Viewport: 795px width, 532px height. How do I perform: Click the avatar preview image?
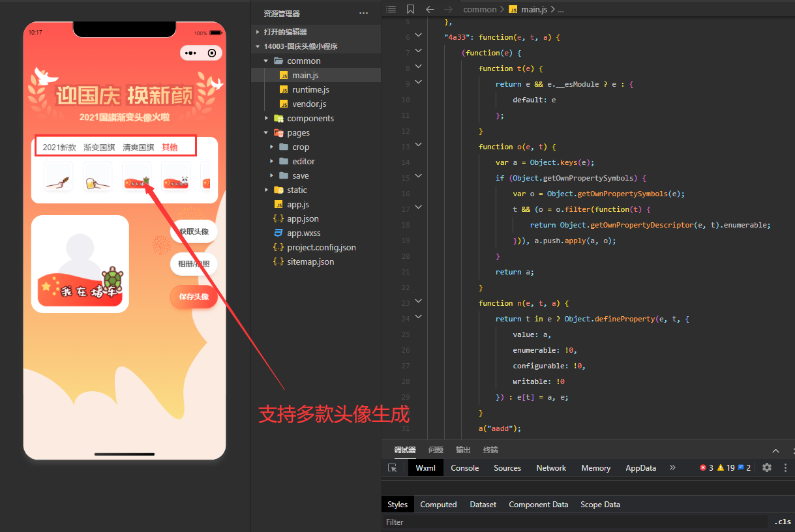tap(80, 264)
